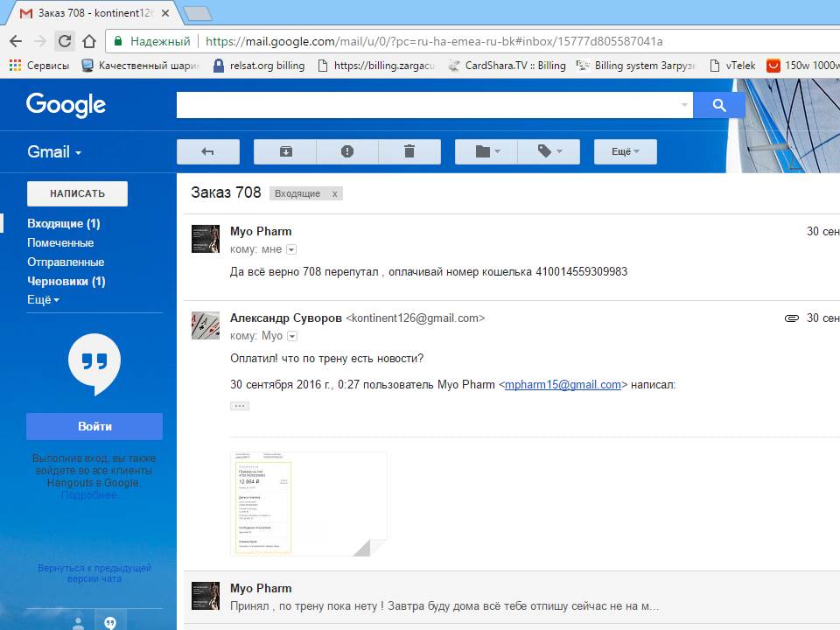Open the Gmail product switcher dropdown
This screenshot has width=840, height=630.
54,151
